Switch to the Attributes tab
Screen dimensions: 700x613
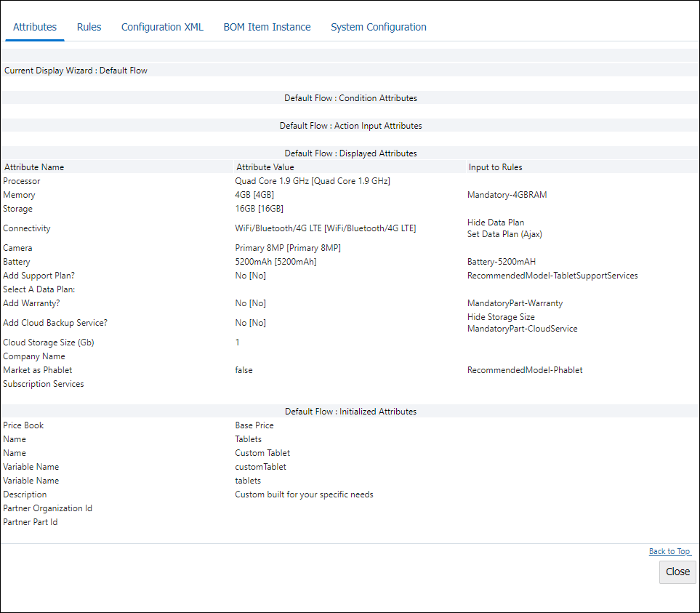[x=34, y=26]
